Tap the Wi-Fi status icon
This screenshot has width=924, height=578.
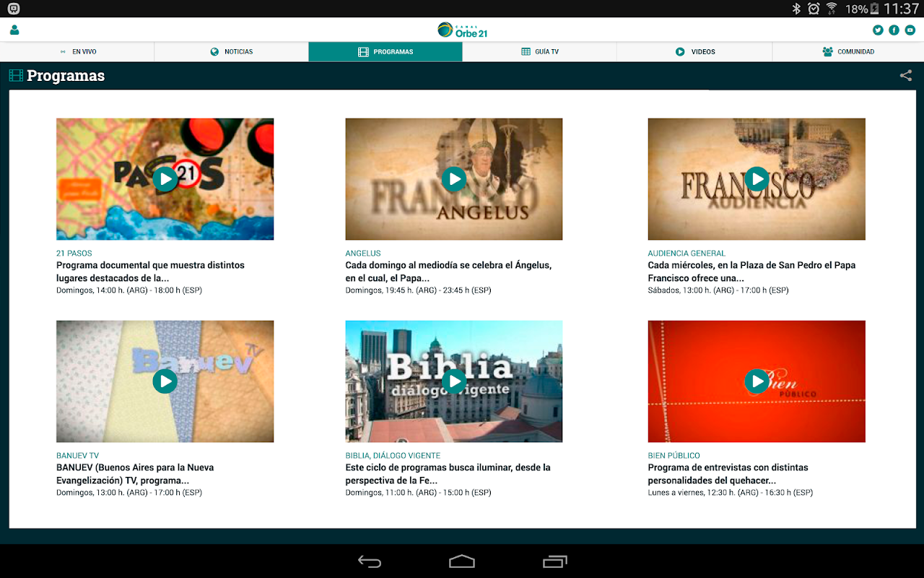click(832, 9)
